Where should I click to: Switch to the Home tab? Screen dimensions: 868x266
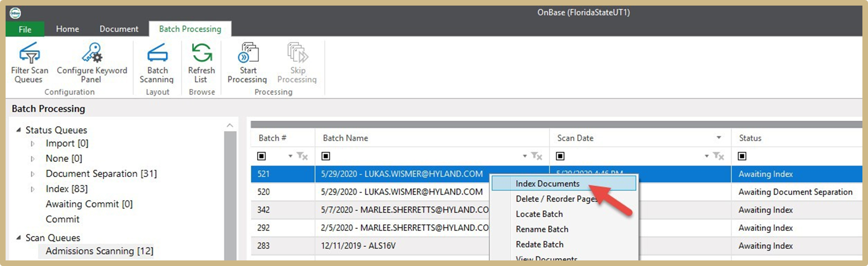point(68,29)
